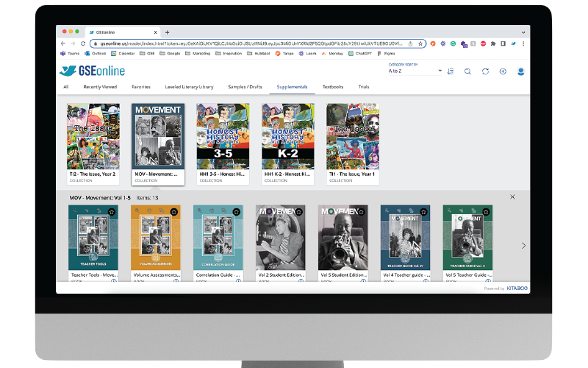Click the MOV - Movement collection card

click(x=158, y=144)
